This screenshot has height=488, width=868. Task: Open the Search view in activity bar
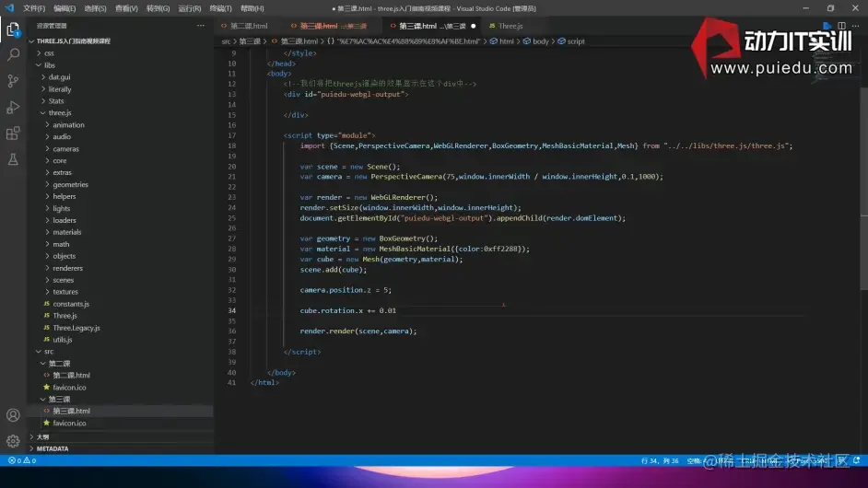click(13, 54)
